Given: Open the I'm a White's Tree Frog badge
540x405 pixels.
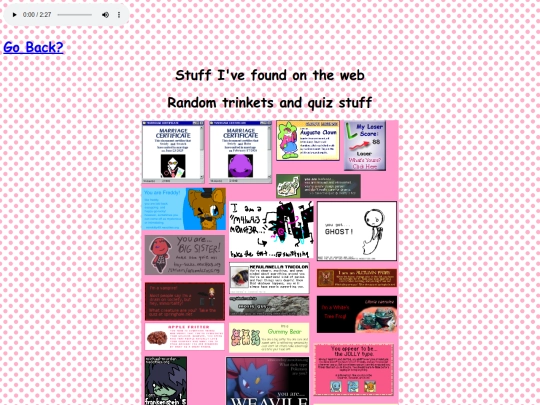Looking at the screenshot, I should [357, 314].
